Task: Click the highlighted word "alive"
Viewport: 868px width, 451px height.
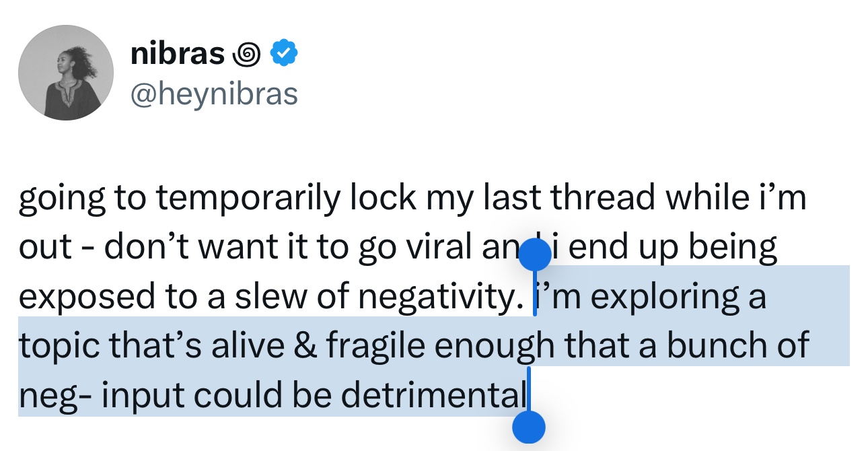Action: pos(251,347)
